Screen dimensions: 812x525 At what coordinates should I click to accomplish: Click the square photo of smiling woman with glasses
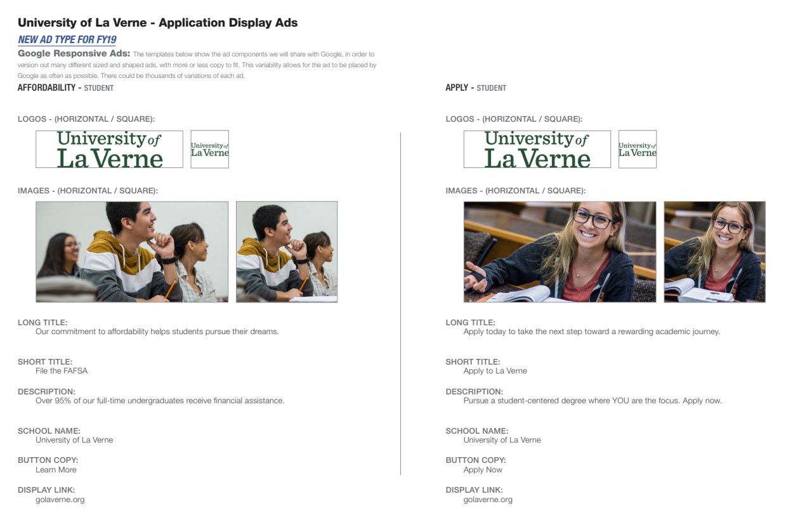pyautogui.click(x=714, y=252)
